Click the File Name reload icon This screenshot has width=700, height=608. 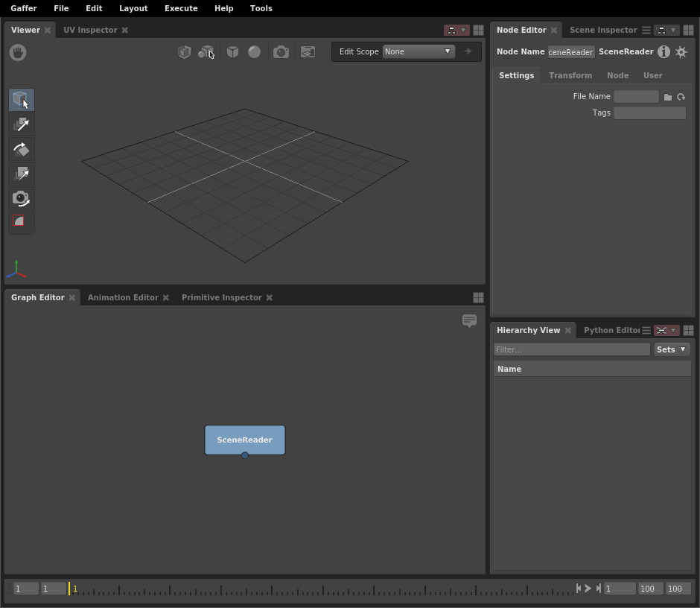click(681, 97)
